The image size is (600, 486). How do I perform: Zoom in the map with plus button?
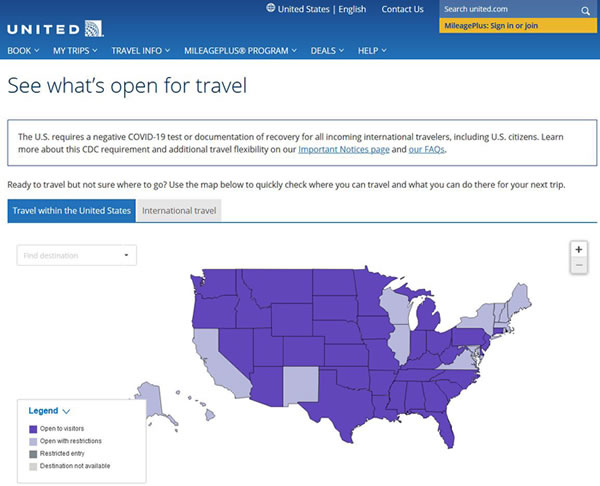pos(579,250)
